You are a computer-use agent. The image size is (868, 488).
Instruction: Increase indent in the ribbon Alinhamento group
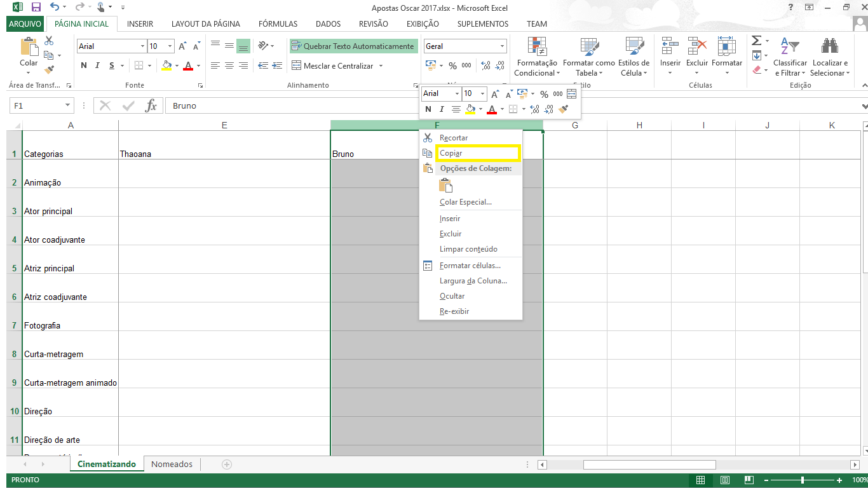click(277, 65)
